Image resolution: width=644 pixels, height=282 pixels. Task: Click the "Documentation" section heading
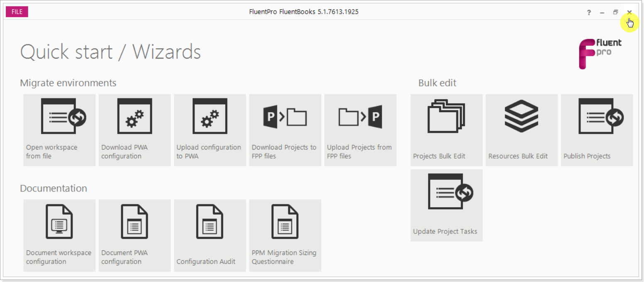54,189
